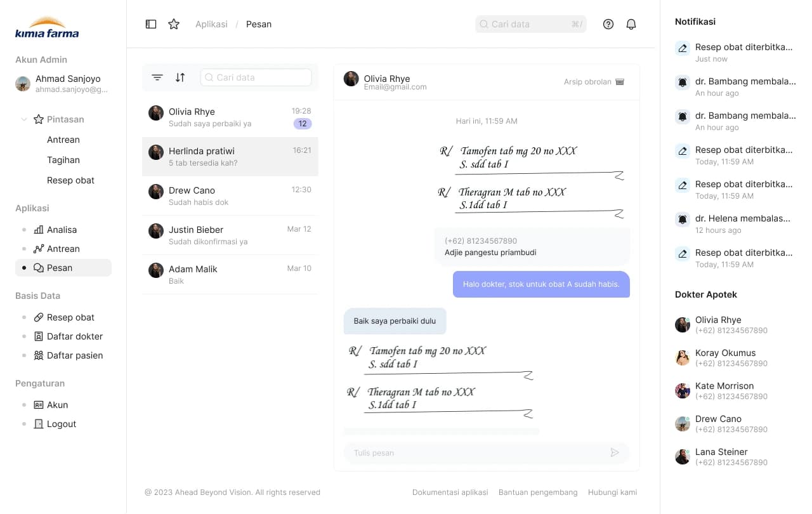Collapse the Pintasan section chevron
The height and width of the screenshot is (514, 812).
[x=24, y=119]
